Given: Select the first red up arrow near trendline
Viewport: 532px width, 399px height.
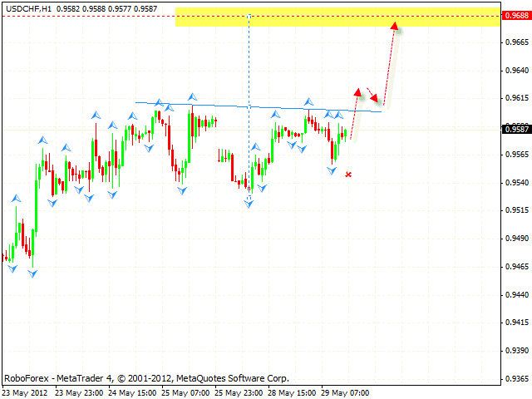Looking at the screenshot, I should [357, 91].
